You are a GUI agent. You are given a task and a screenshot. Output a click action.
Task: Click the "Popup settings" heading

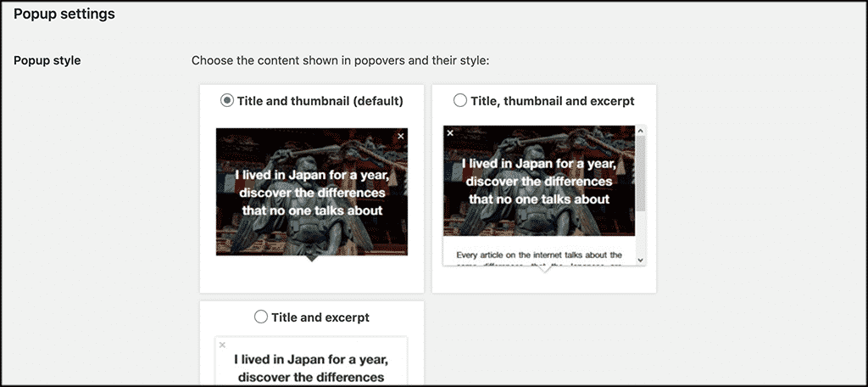[x=64, y=14]
